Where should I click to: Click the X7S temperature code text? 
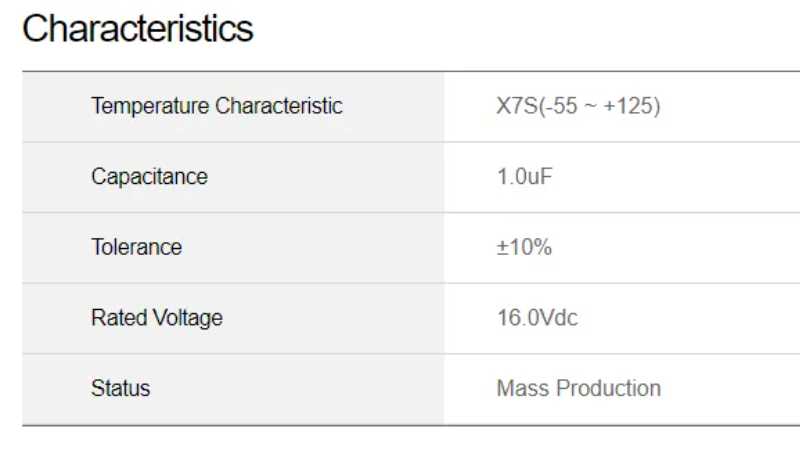[517, 106]
